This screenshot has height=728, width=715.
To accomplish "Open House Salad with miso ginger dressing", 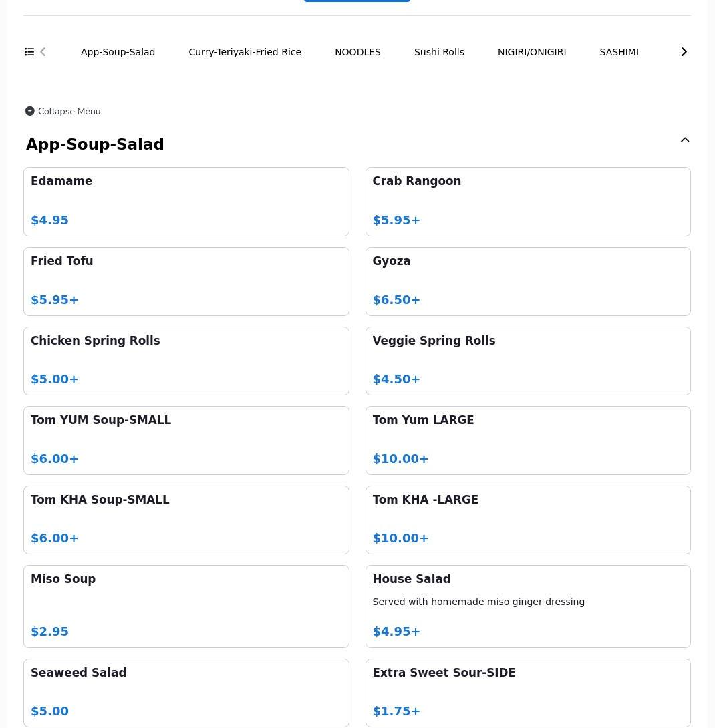I will pos(527,606).
